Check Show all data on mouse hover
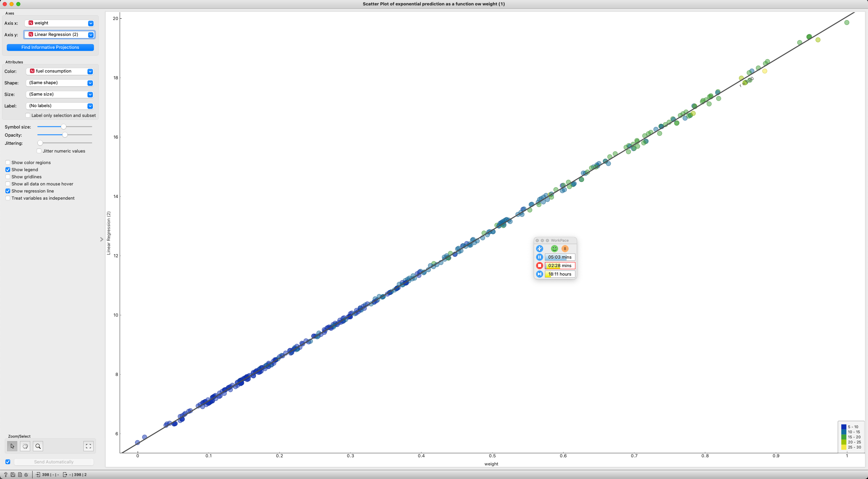This screenshot has height=479, width=868. pyautogui.click(x=7, y=184)
